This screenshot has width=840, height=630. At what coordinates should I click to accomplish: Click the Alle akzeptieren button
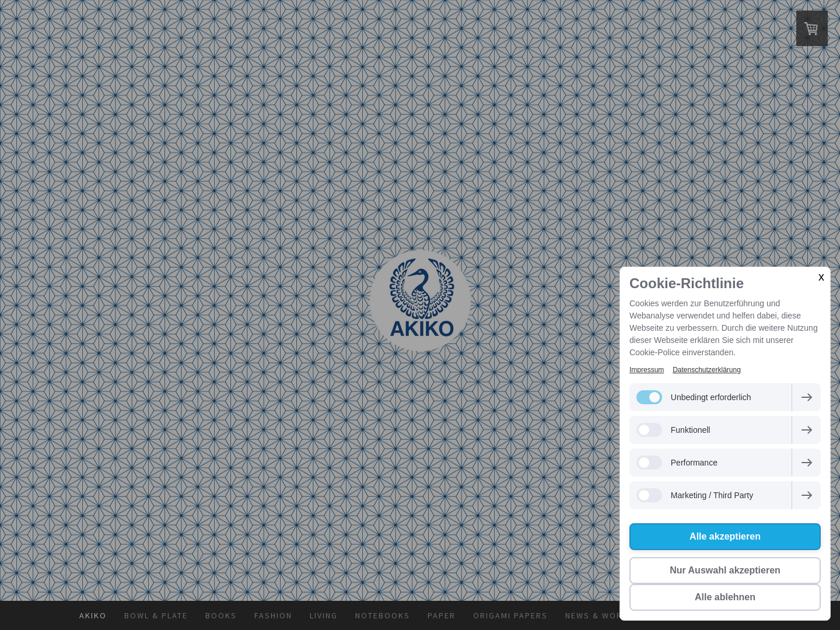point(725,537)
